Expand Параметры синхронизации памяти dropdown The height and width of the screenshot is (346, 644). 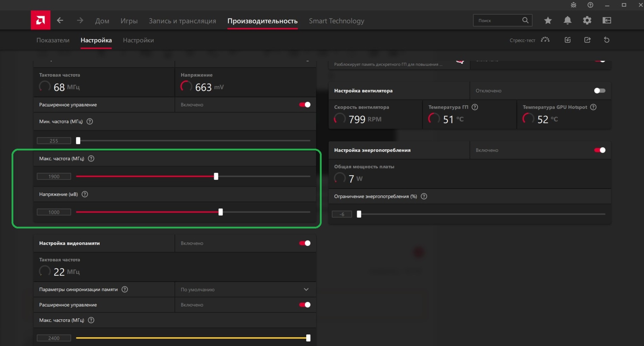click(x=306, y=289)
